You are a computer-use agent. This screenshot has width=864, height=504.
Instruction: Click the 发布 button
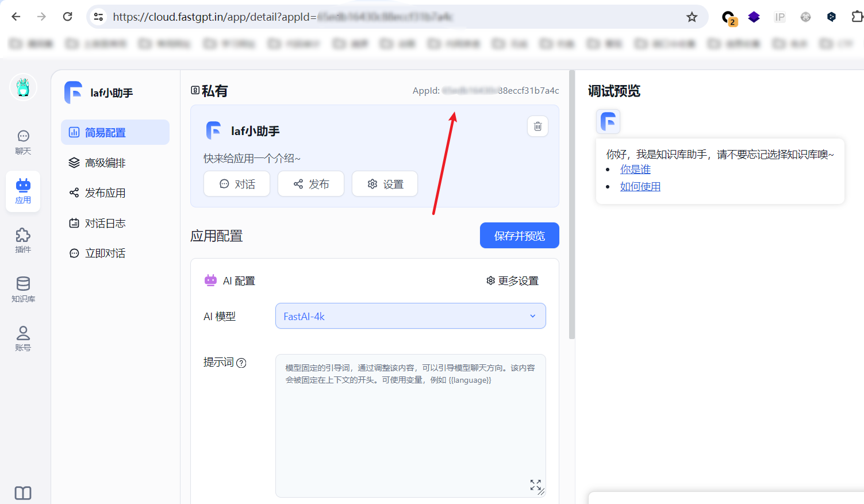pos(311,184)
